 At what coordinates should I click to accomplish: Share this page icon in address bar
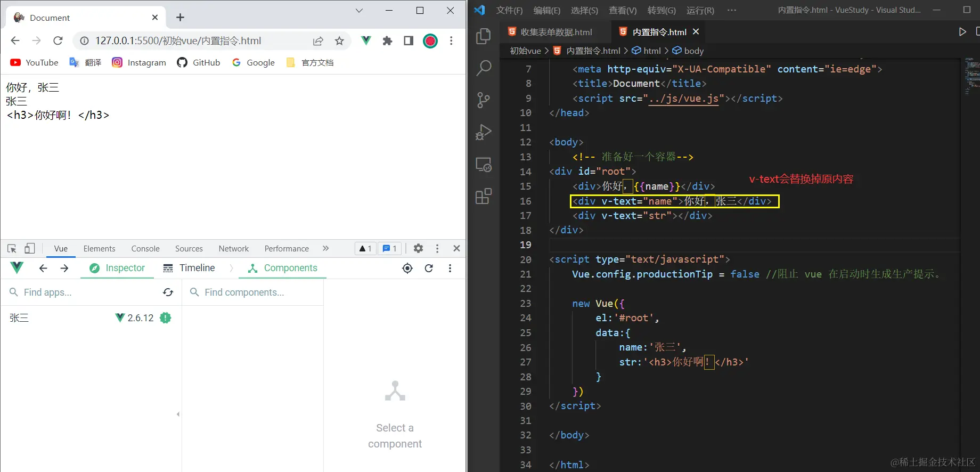point(318,41)
